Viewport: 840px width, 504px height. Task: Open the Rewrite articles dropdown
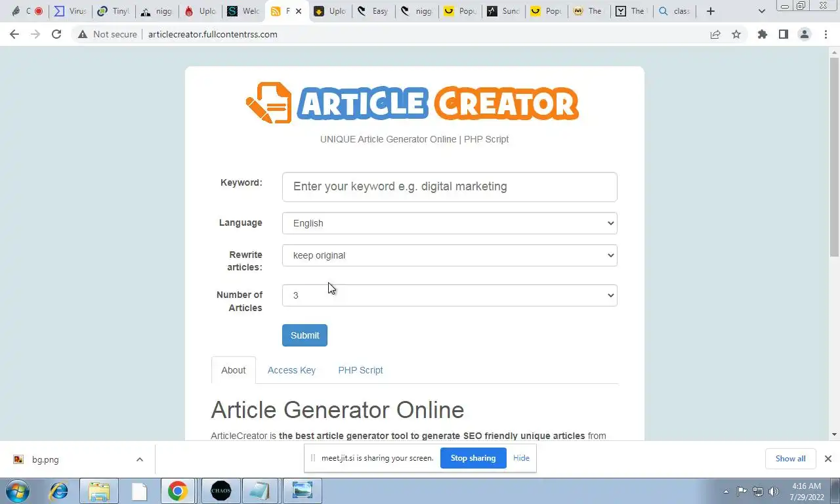(x=450, y=255)
